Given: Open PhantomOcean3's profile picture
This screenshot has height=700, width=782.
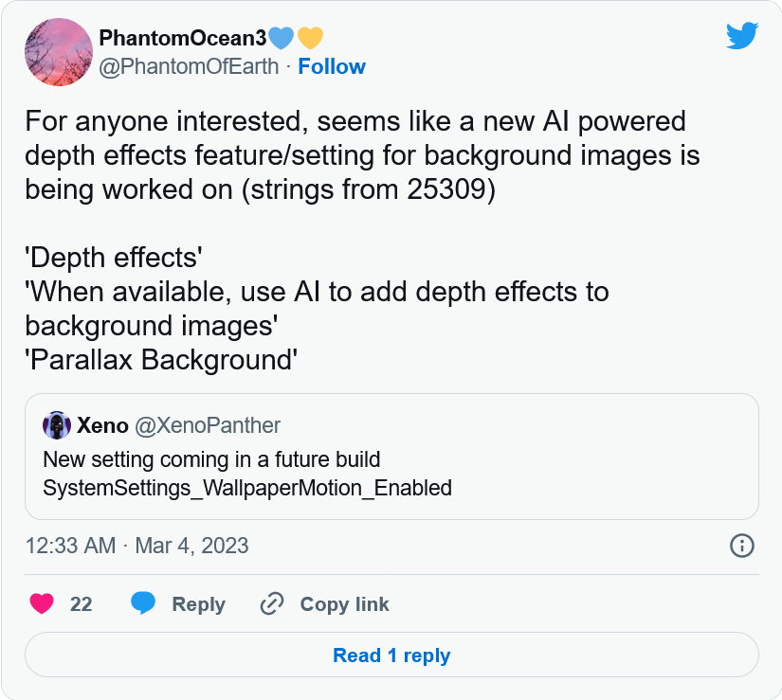Looking at the screenshot, I should pos(59,52).
